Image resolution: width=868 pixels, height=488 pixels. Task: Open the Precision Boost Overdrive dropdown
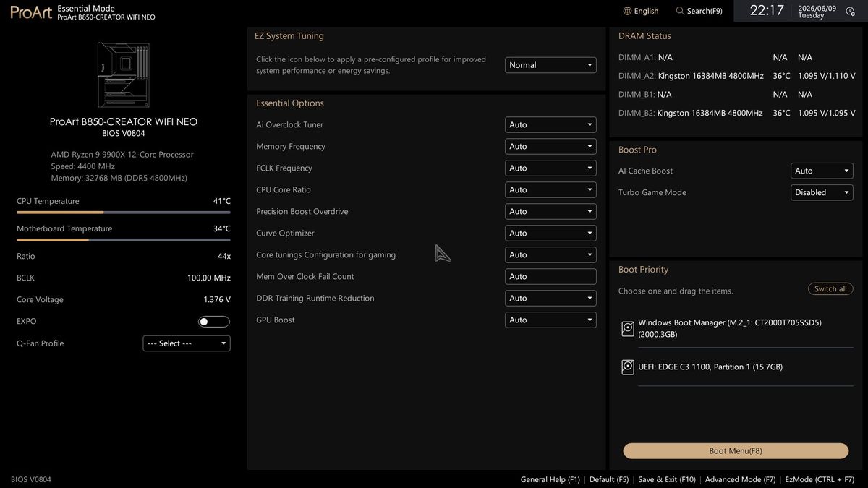(x=550, y=211)
